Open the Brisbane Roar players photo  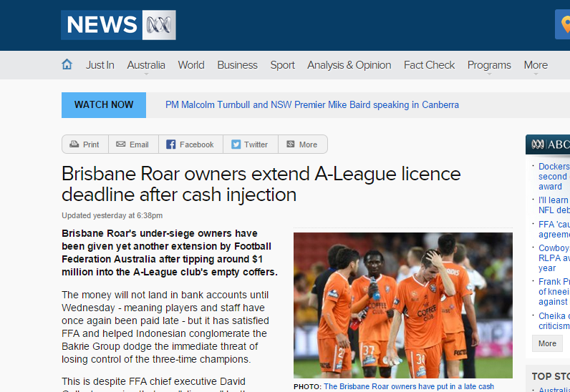tap(403, 305)
